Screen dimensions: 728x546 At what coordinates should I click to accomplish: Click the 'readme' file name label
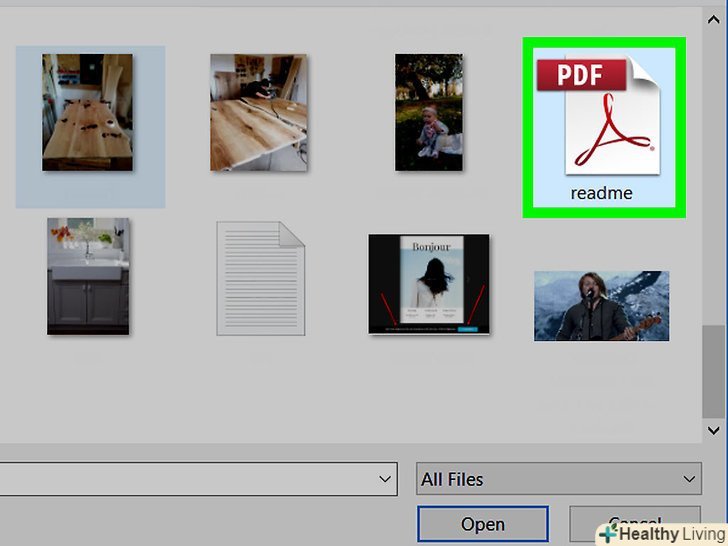pyautogui.click(x=601, y=193)
